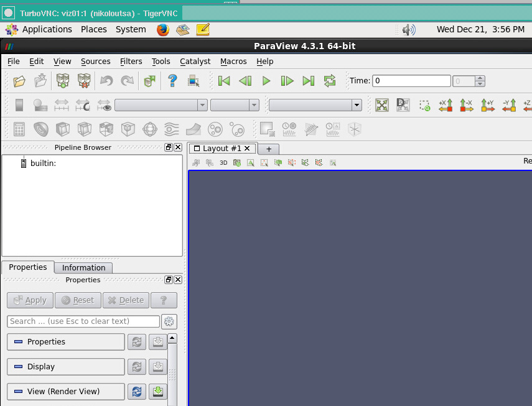Toggle the 3D interaction mode button
The width and height of the screenshot is (532, 406).
pyautogui.click(x=223, y=163)
